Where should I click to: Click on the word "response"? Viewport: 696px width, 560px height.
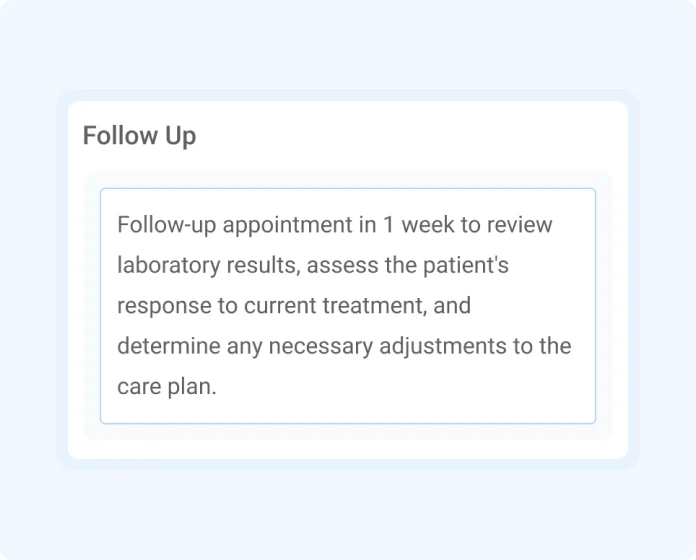pos(164,306)
